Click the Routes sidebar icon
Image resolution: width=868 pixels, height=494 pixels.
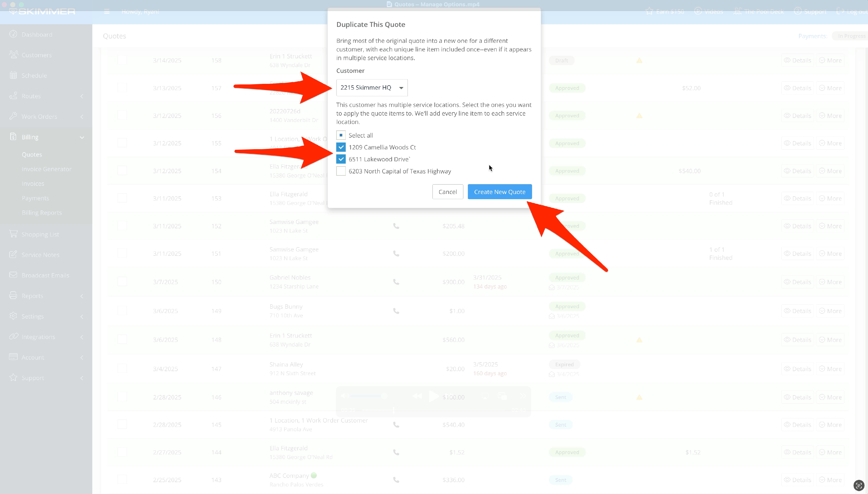(x=13, y=96)
